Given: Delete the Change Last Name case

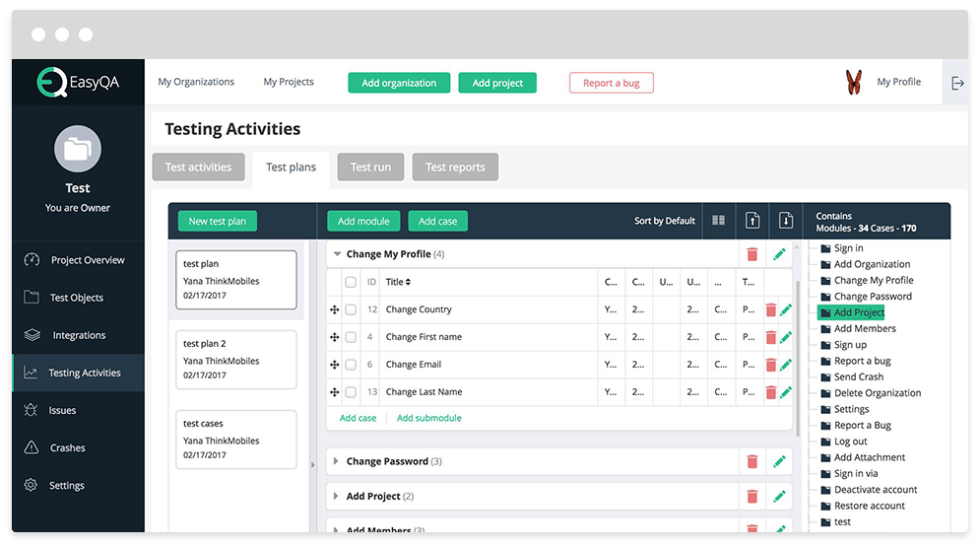Looking at the screenshot, I should coord(770,392).
